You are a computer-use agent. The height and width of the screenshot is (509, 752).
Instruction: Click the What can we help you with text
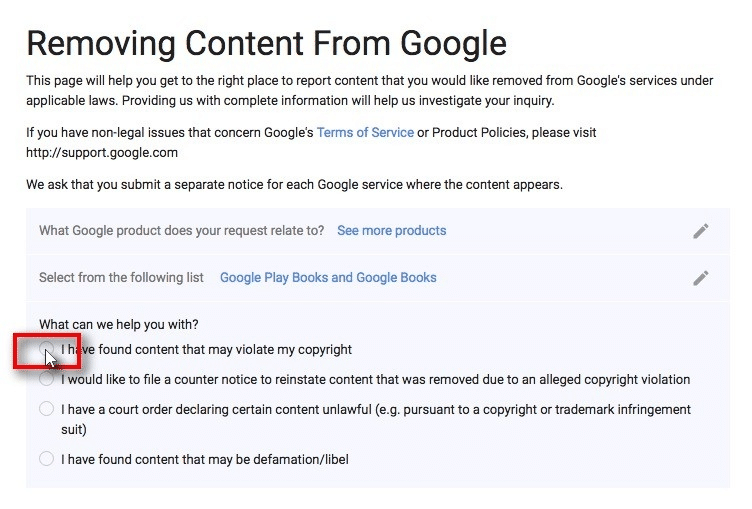click(118, 324)
